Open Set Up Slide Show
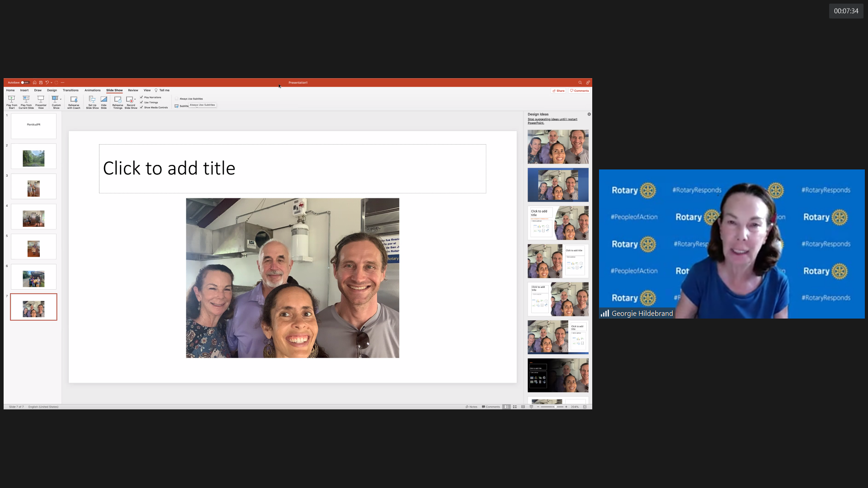Image resolution: width=868 pixels, height=488 pixels. (92, 99)
